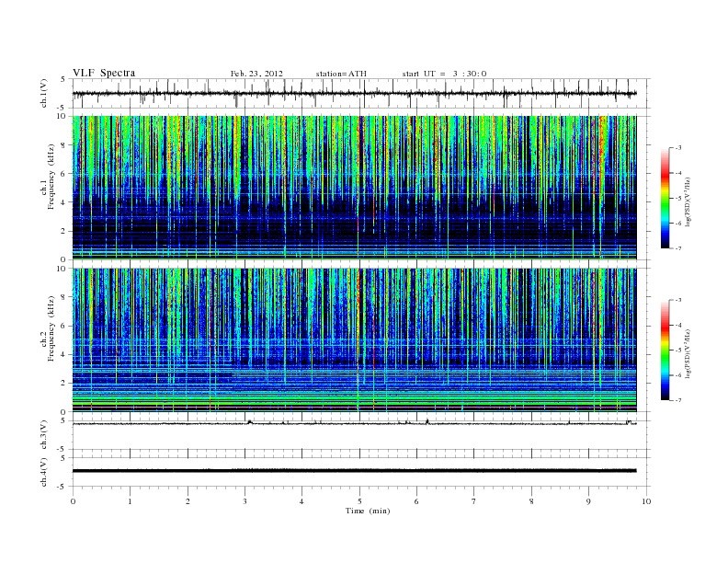Viewport: 728px width, 563px height.
Task: Click the 'station=ATH' label
Action: [x=341, y=74]
